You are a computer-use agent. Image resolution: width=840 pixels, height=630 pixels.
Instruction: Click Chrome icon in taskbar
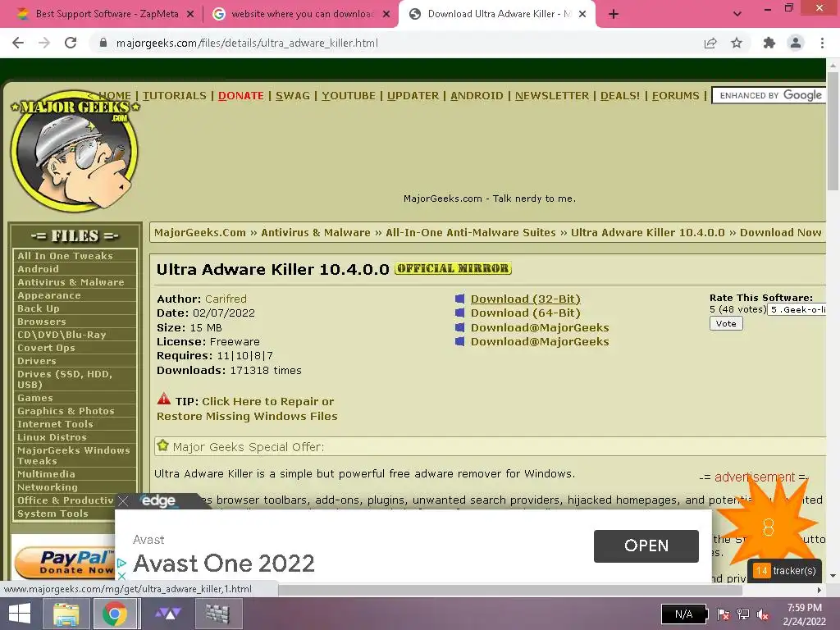tap(115, 614)
